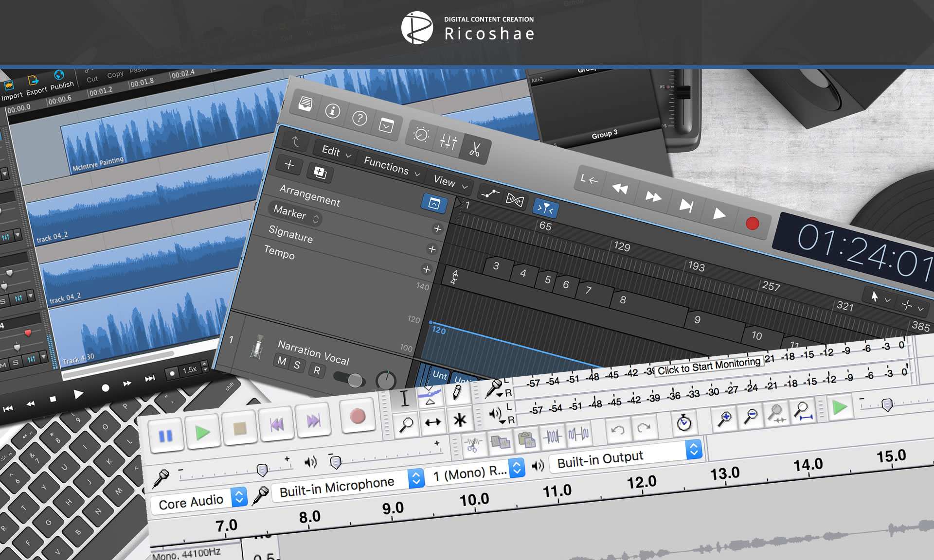The image size is (934, 560).
Task: Click Publish in the audio editor toolbar
Action: [61, 81]
